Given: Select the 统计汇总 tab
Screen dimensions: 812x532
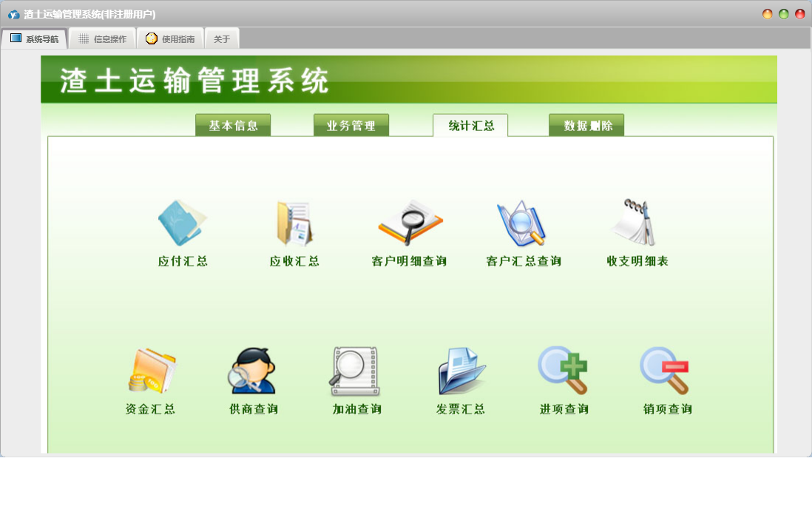Looking at the screenshot, I should [x=470, y=125].
